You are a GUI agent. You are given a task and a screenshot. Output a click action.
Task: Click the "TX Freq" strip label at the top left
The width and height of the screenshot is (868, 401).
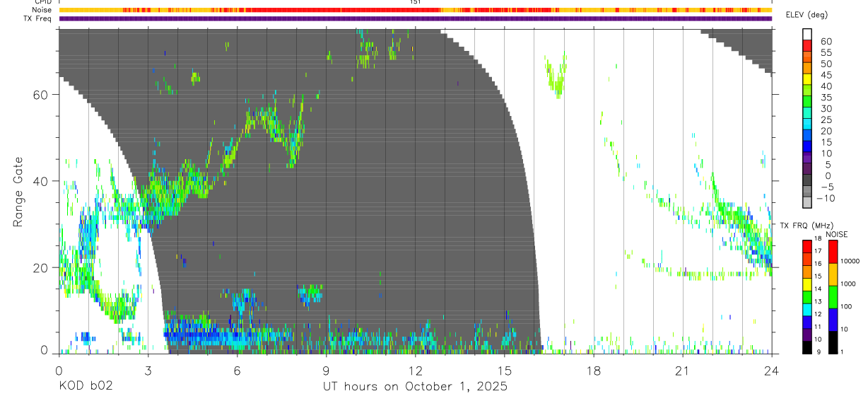pos(38,18)
